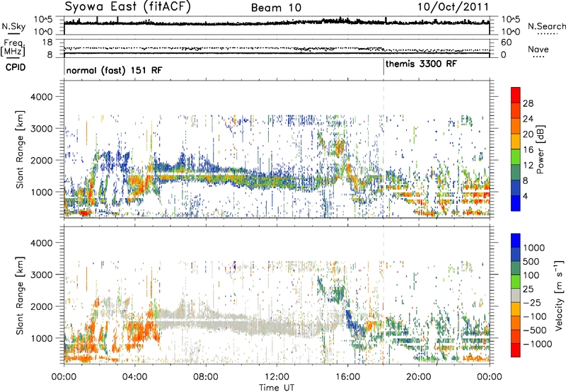Click the date "10/Oct/2011" in the header

click(454, 7)
